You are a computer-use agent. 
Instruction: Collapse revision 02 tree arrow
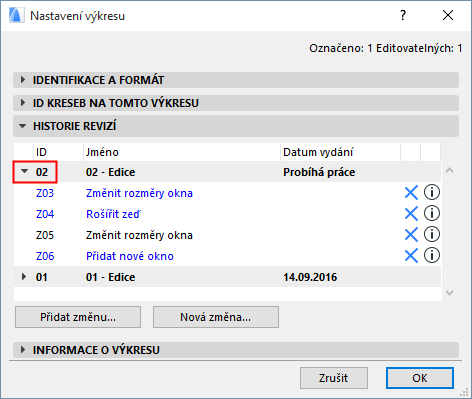24,171
